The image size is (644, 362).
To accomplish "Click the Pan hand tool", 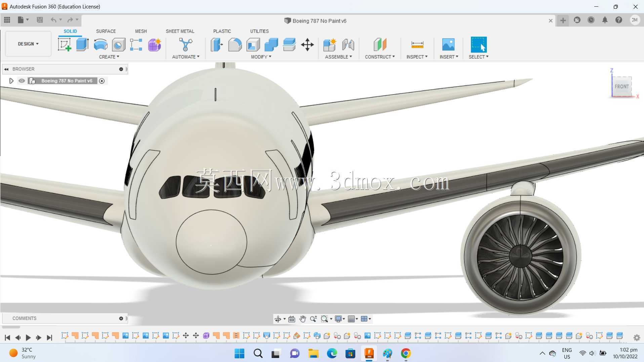I will (x=303, y=319).
